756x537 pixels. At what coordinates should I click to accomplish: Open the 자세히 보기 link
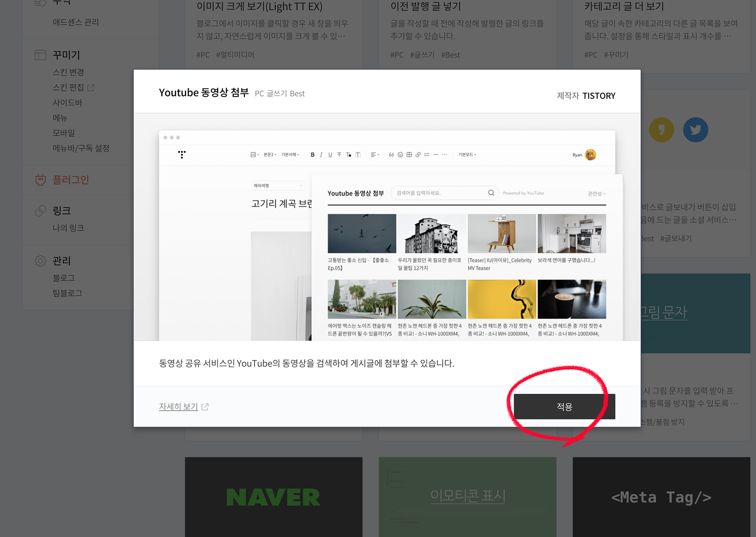(x=178, y=406)
